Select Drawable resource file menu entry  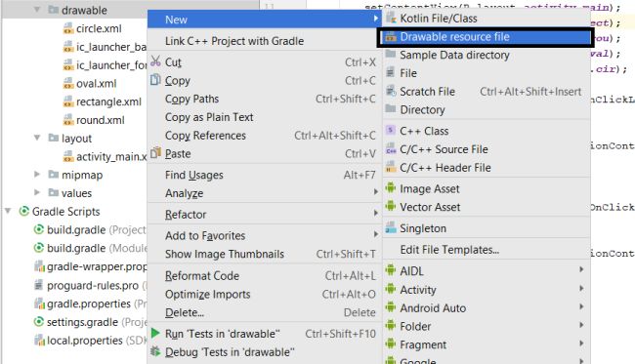[x=485, y=37]
